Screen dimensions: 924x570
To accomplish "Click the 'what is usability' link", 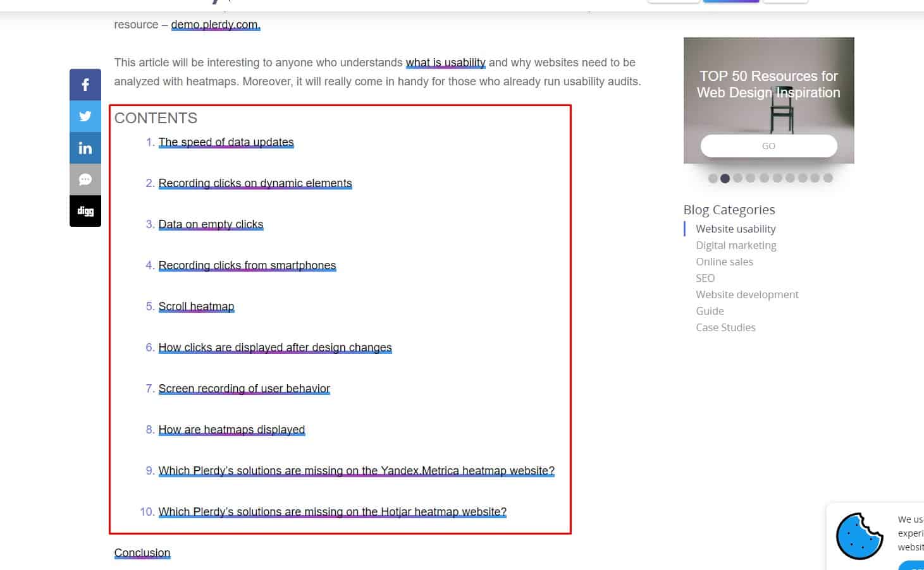I will click(x=446, y=62).
